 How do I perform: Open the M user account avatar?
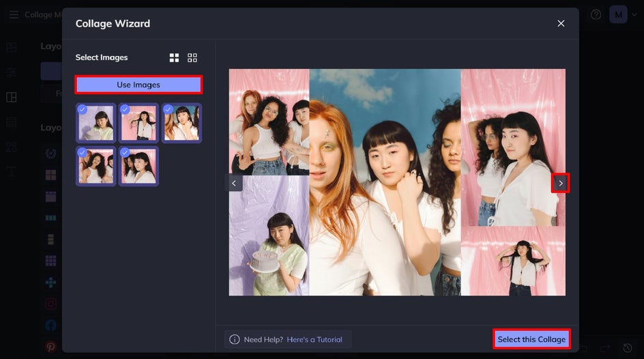[618, 15]
